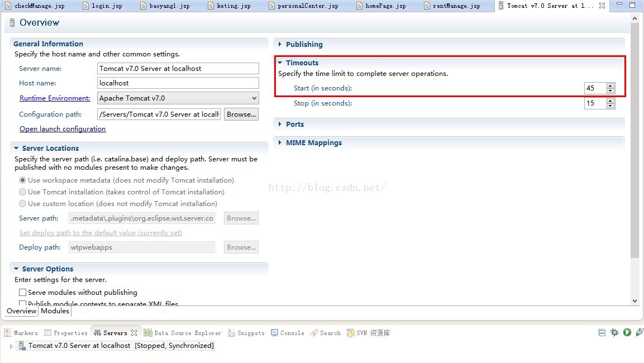Open launch configuration link
Viewport: 644px width, 363px height.
63,129
